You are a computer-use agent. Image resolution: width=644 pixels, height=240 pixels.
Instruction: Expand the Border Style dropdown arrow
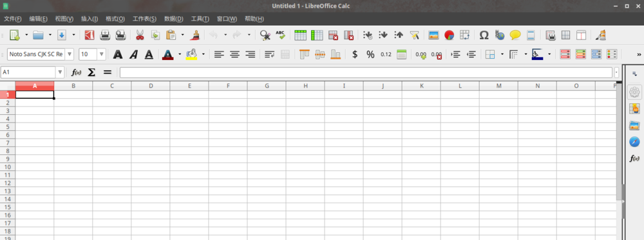pyautogui.click(x=526, y=54)
